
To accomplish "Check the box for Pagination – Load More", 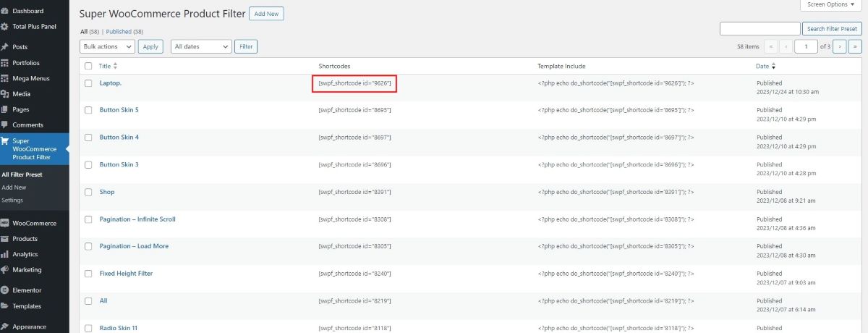I will (x=88, y=247).
